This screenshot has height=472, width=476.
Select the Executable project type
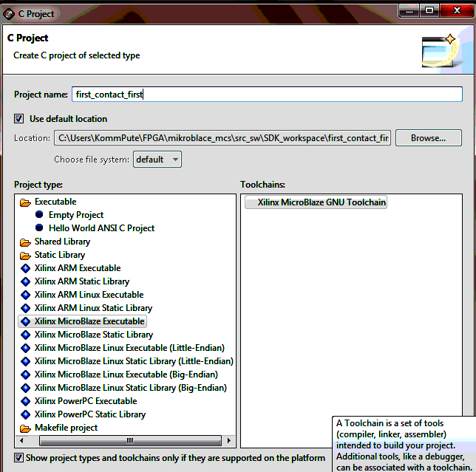(x=55, y=202)
